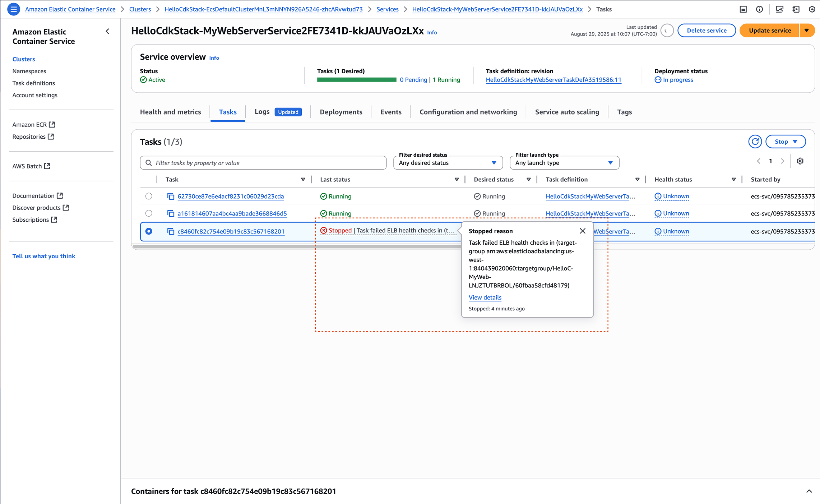Open Filter desired status dropdown
The image size is (820, 504).
[448, 163]
